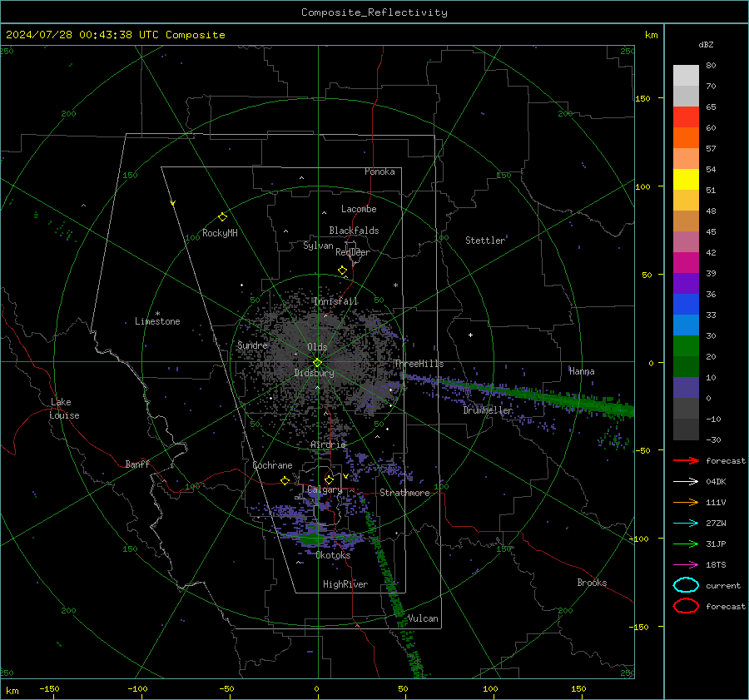The image size is (749, 700).
Task: Click the blue 36 dBZ color swatch
Action: coord(686,305)
